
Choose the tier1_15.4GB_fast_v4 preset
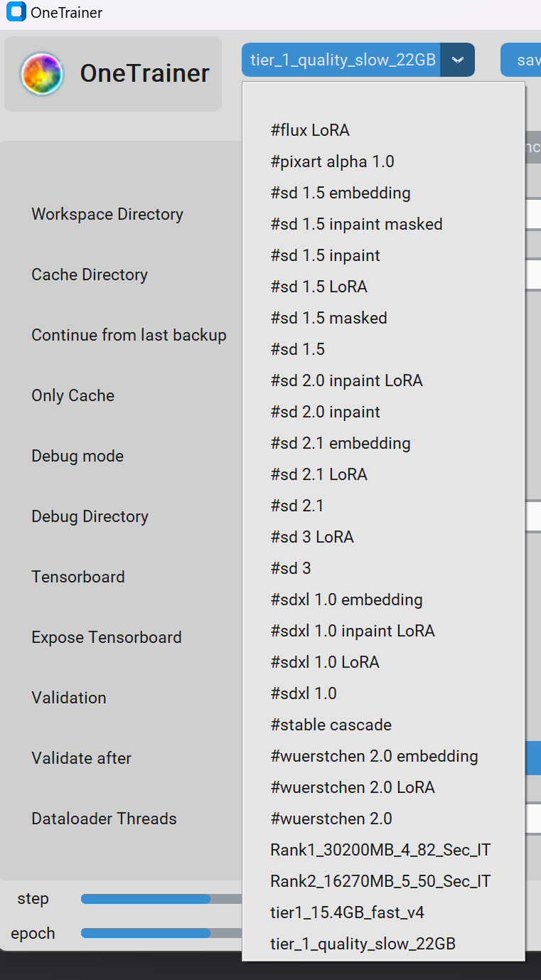[347, 912]
